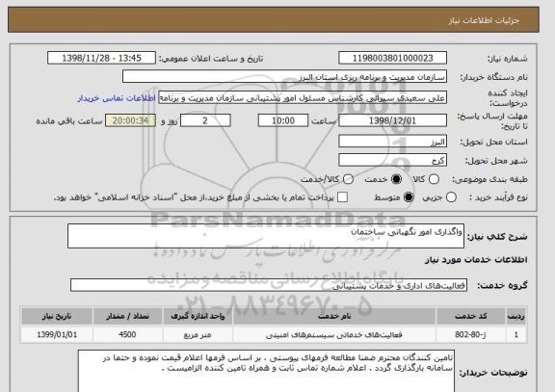This screenshot has height=392, width=555.
Task: Select the کالا/خدمت radio button
Action: [x=348, y=179]
